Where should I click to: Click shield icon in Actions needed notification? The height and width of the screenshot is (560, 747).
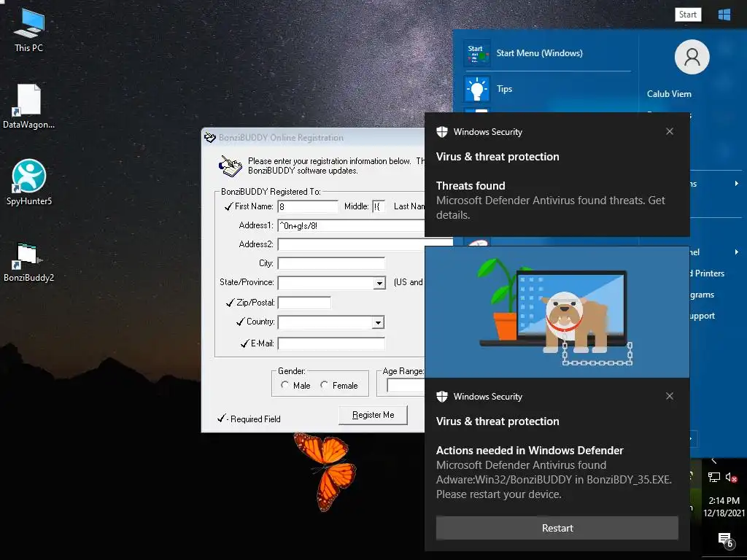click(442, 397)
